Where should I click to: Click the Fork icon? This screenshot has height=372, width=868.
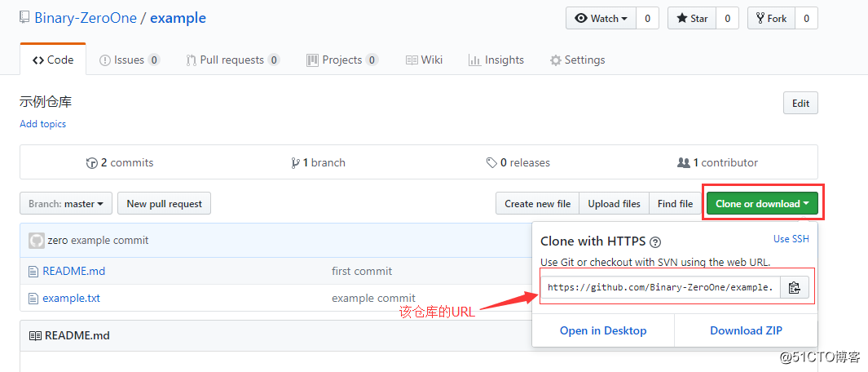click(x=760, y=18)
